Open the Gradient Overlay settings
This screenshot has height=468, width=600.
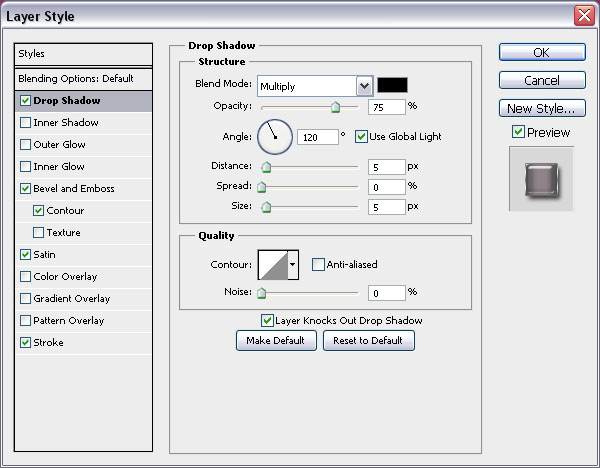[72, 298]
